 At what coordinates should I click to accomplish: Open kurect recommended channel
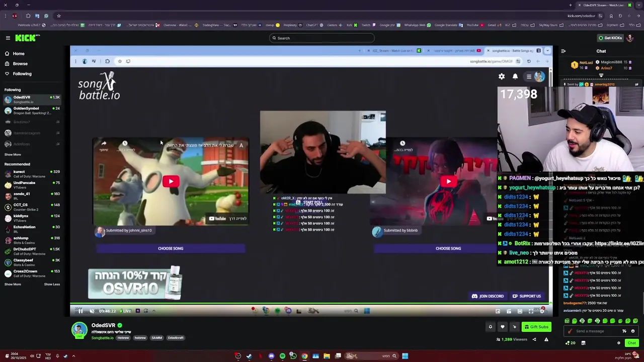coord(32,173)
